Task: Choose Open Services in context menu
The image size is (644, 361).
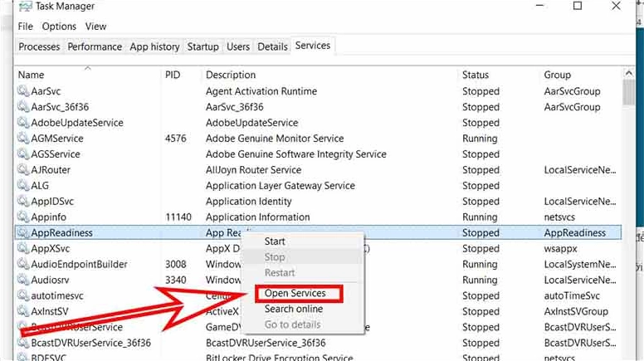Action: click(x=295, y=293)
